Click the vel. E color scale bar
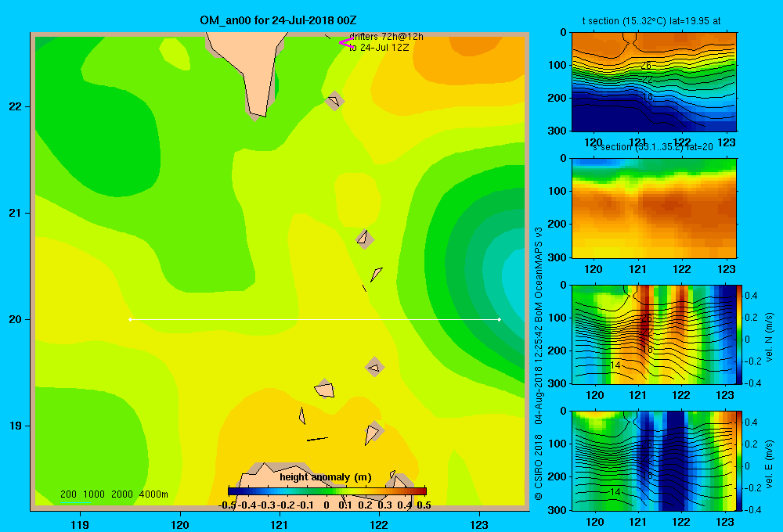This screenshot has width=783, height=532. pos(739,461)
